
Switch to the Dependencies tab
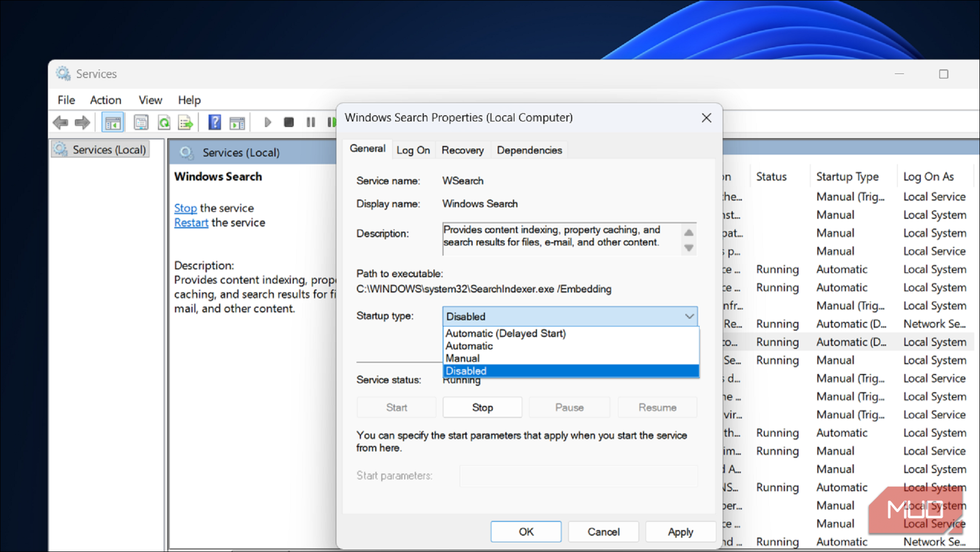[529, 150]
